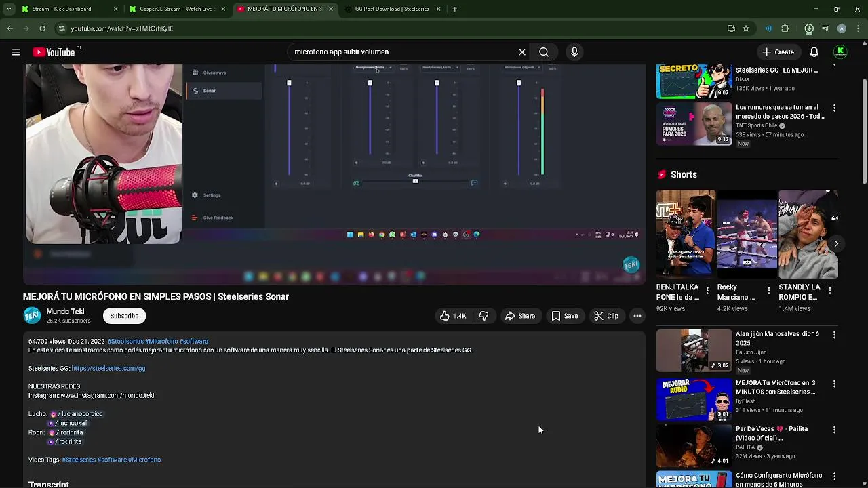Open options for STANDLY short
Screen dimensions: 868x488
pyautogui.click(x=829, y=290)
